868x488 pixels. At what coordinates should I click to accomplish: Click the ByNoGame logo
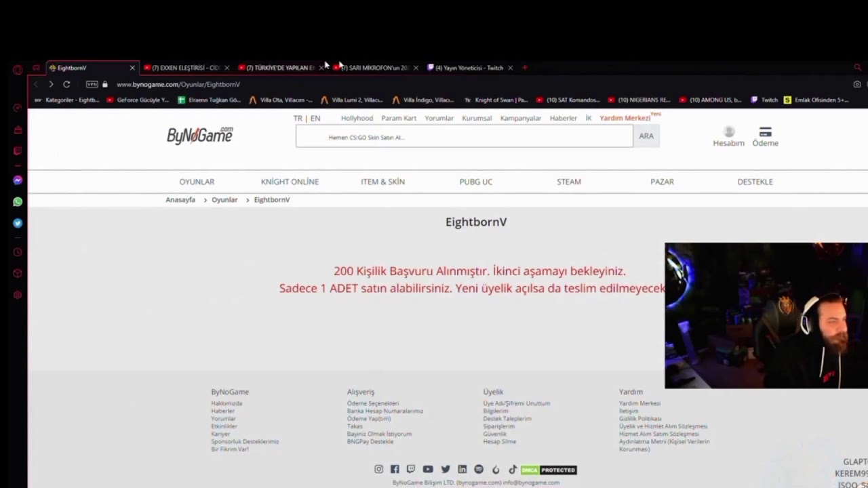[200, 135]
